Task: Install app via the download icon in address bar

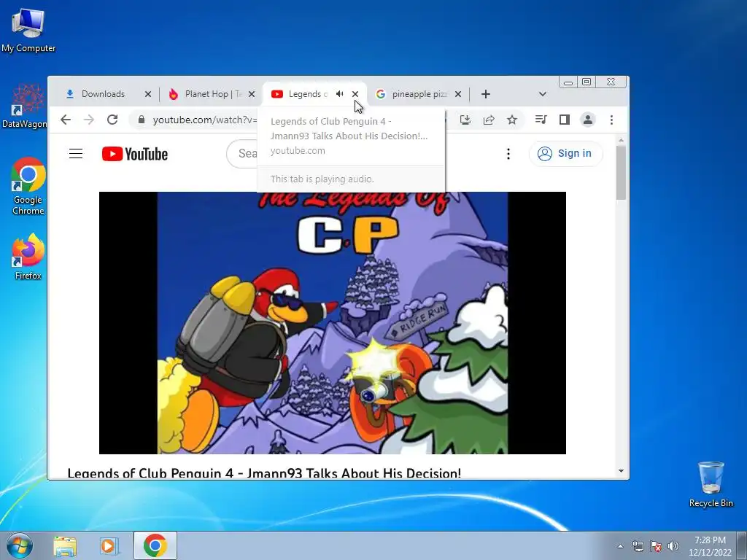Action: (465, 120)
